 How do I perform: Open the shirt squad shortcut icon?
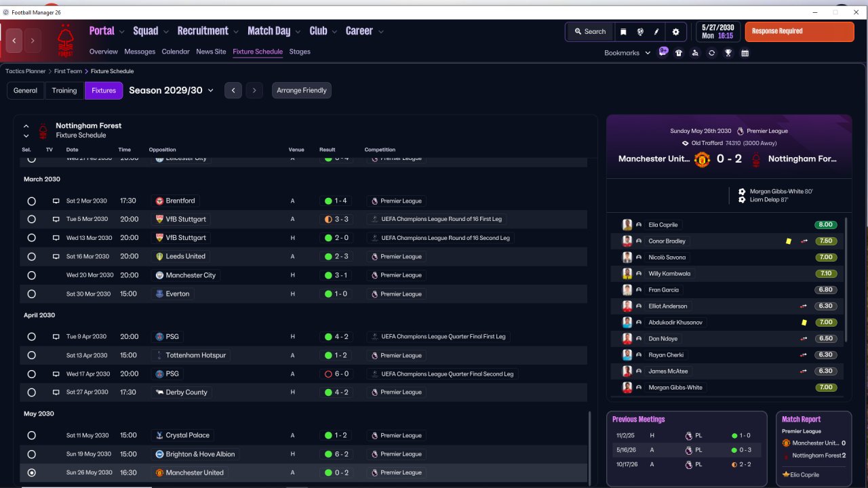coord(679,53)
